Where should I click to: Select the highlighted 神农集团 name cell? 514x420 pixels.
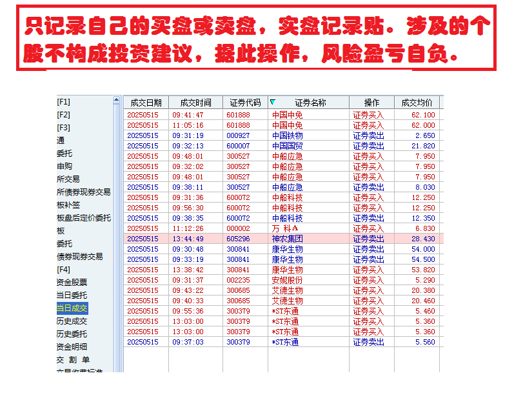point(288,239)
